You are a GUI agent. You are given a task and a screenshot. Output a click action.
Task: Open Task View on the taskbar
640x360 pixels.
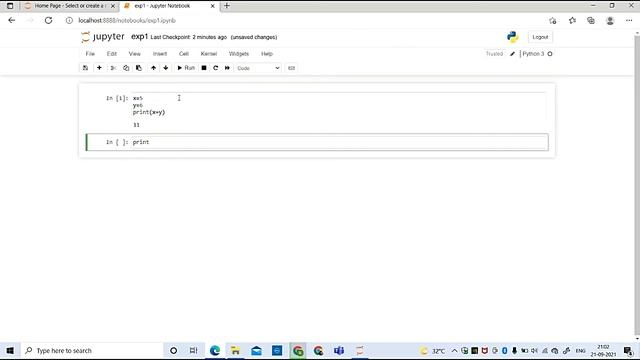pos(193,351)
